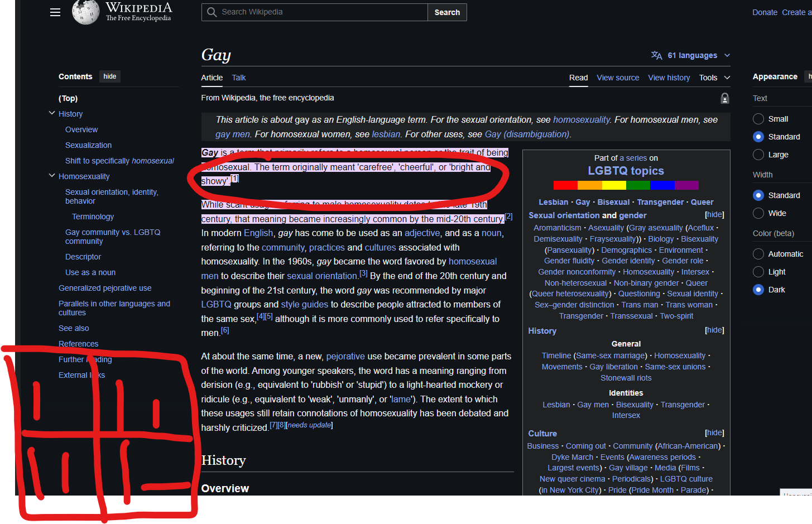Jump to Terminology in Contents
Image resolution: width=812 pixels, height=524 pixels.
pyautogui.click(x=93, y=217)
